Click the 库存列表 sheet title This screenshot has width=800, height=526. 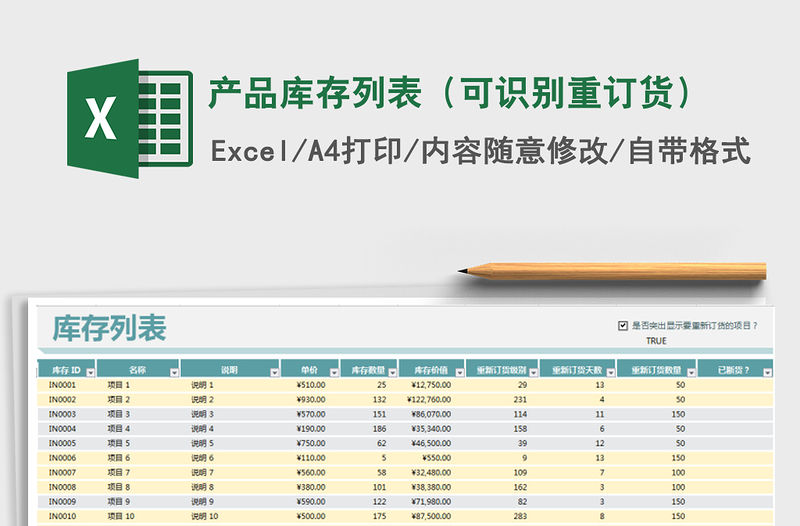point(109,327)
